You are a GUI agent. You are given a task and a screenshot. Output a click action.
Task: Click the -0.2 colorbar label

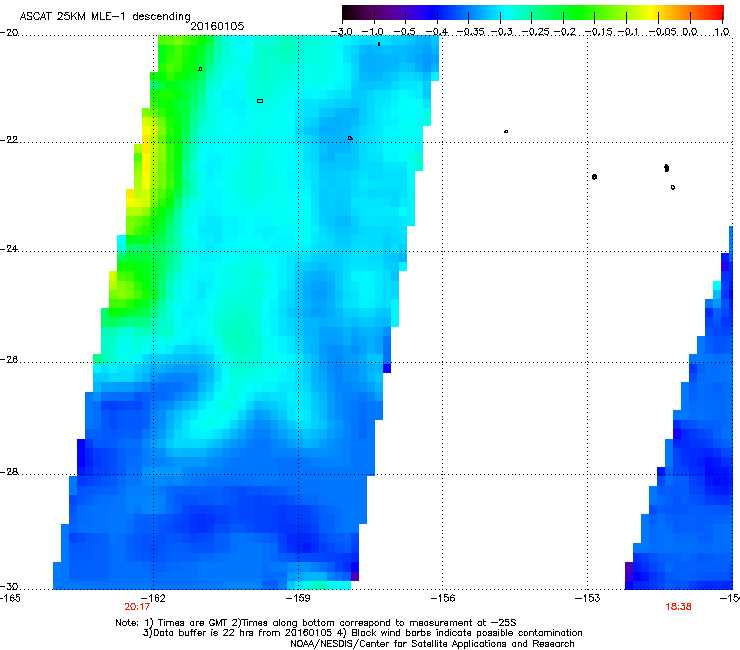coord(565,32)
